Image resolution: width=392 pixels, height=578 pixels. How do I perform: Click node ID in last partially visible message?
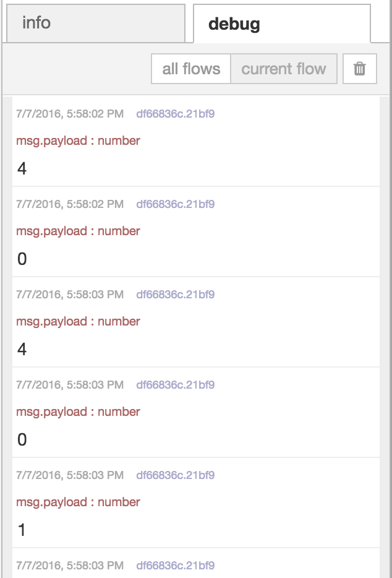coord(175,566)
